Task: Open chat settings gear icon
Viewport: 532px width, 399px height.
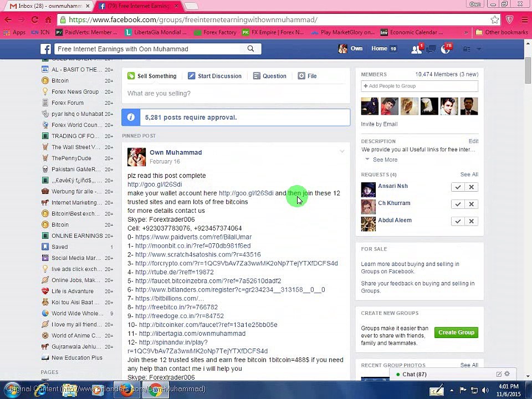Action: tap(507, 374)
